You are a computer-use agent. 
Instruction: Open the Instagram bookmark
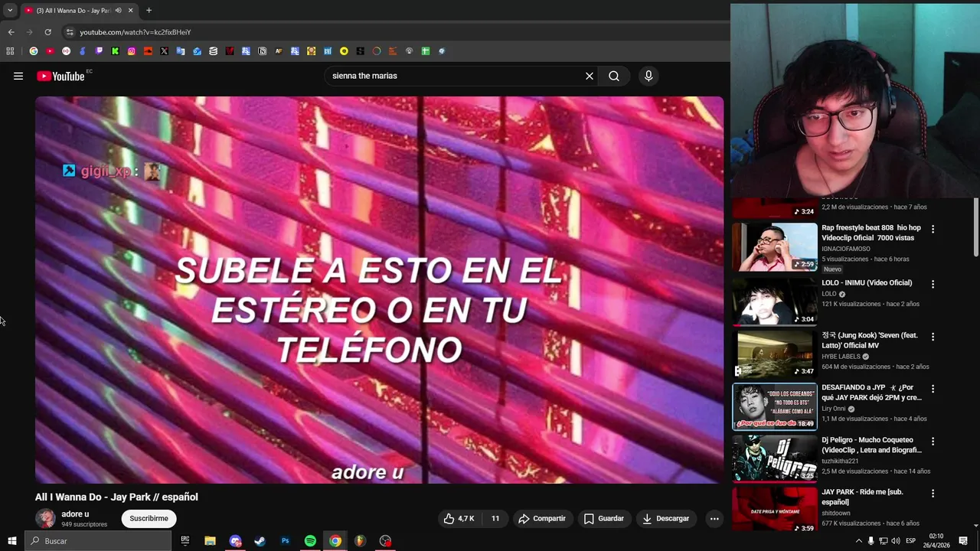click(132, 51)
